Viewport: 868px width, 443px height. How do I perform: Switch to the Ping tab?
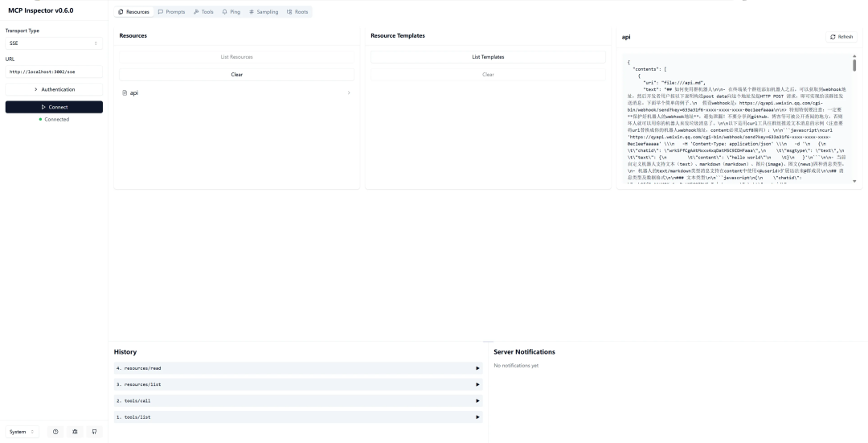[231, 11]
